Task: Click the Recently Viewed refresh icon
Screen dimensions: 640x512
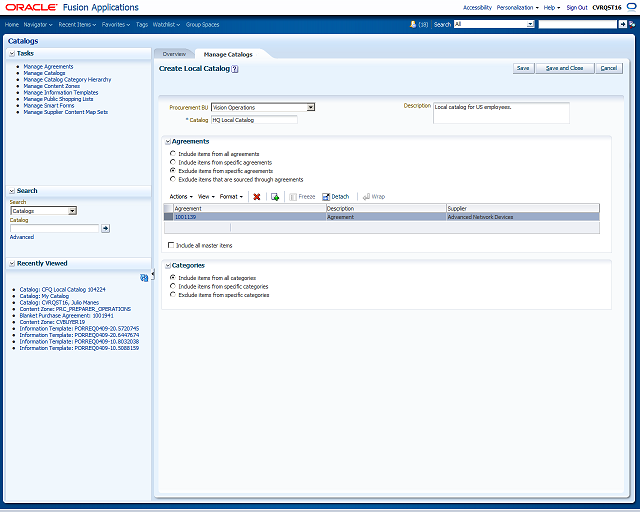Action: click(x=144, y=278)
